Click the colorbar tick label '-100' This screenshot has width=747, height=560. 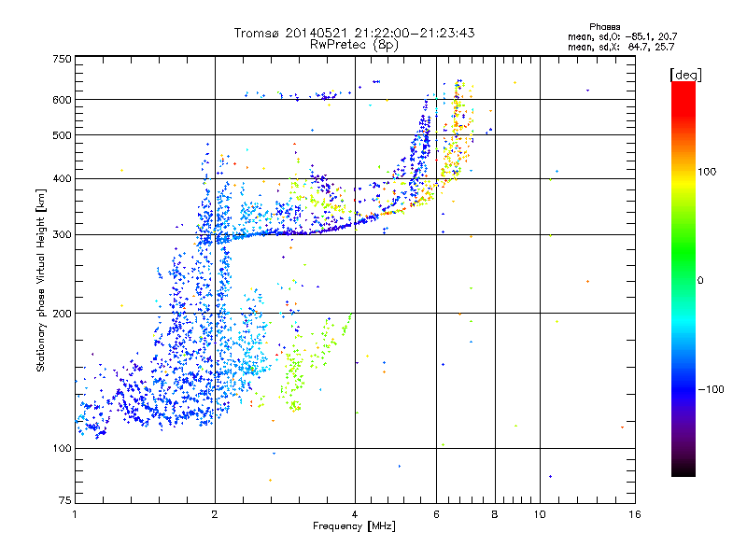tap(711, 389)
